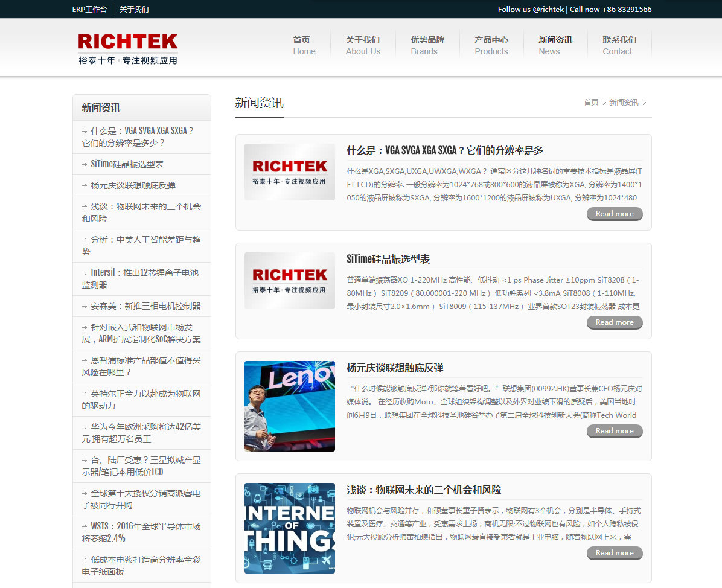The image size is (722, 588).
Task: Open the 关于我们 About Us menu item
Action: pos(363,46)
